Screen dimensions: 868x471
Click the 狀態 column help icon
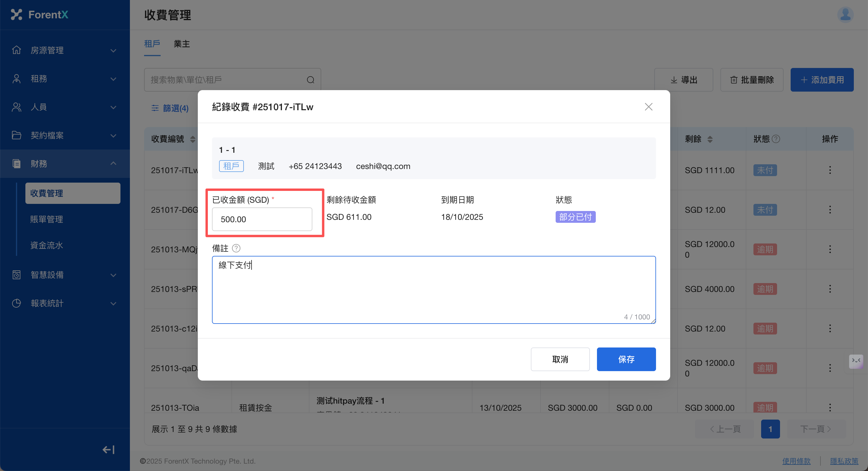776,139
